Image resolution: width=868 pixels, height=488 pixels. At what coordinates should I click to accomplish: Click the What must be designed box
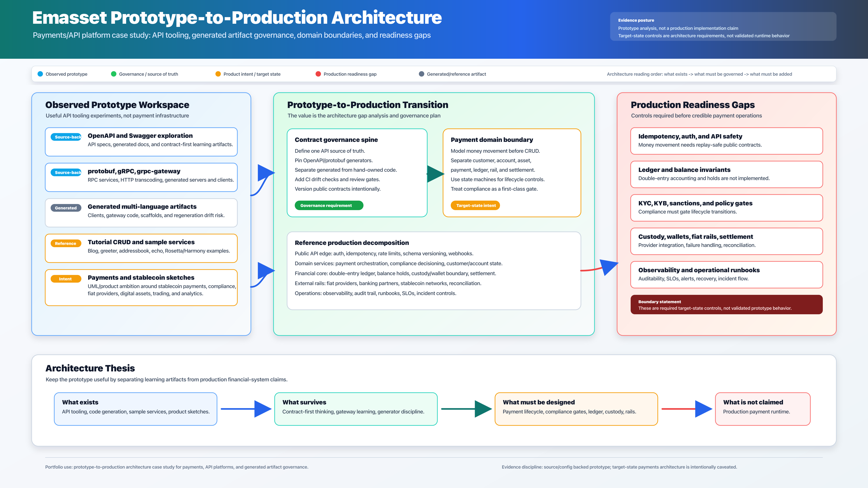point(576,409)
